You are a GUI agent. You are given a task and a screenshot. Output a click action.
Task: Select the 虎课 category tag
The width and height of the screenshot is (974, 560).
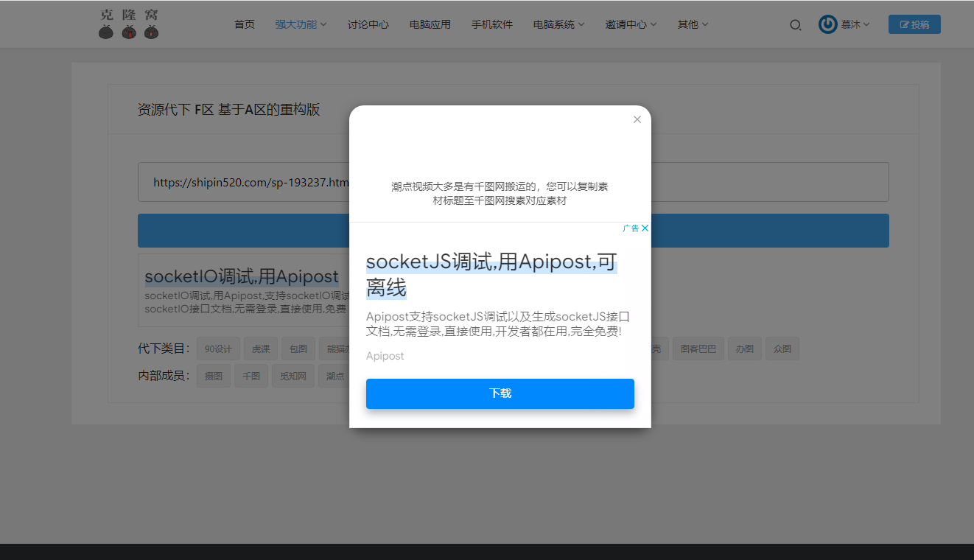point(261,349)
